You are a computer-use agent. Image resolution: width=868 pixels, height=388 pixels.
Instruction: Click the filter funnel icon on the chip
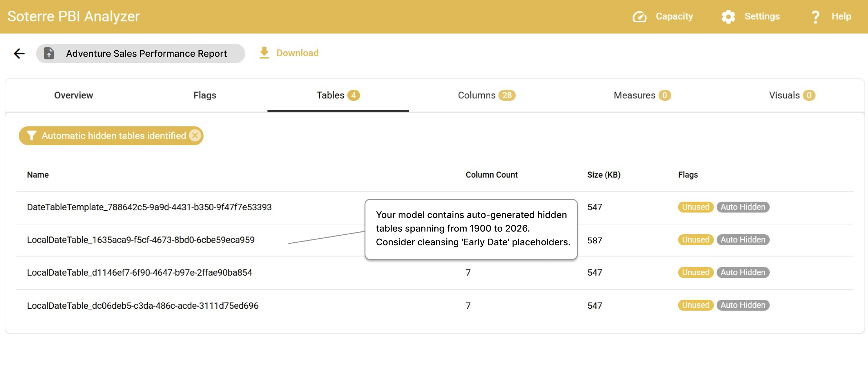[31, 136]
